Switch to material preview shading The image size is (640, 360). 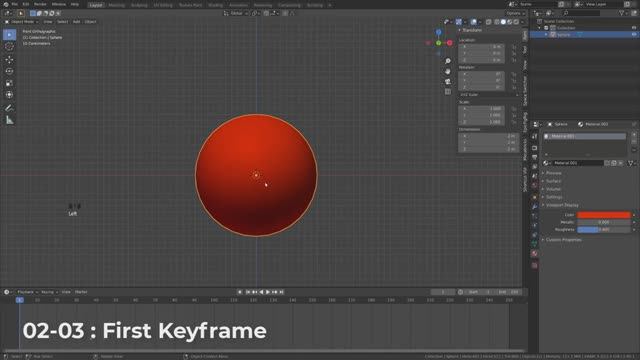click(509, 22)
